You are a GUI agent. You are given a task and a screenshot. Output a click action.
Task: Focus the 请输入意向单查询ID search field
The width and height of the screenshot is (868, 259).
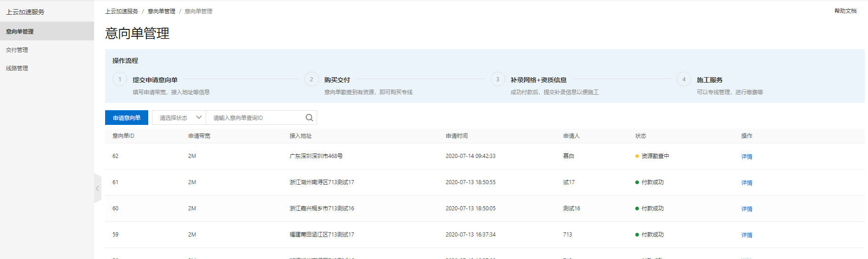click(256, 118)
